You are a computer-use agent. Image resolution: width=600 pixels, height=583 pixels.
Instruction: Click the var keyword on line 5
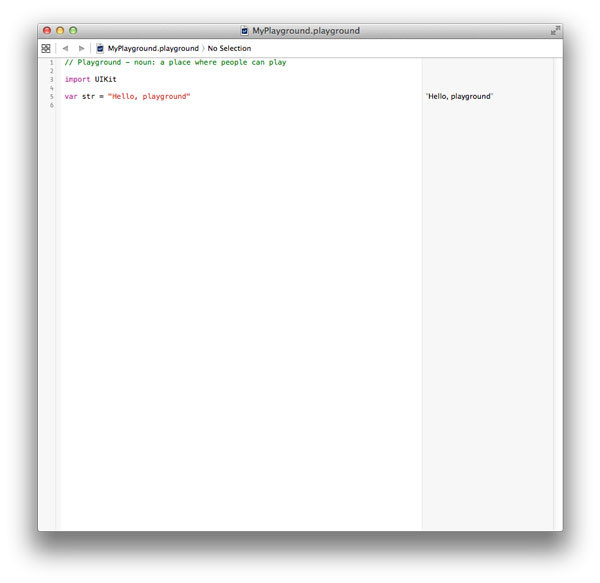pyautogui.click(x=71, y=96)
